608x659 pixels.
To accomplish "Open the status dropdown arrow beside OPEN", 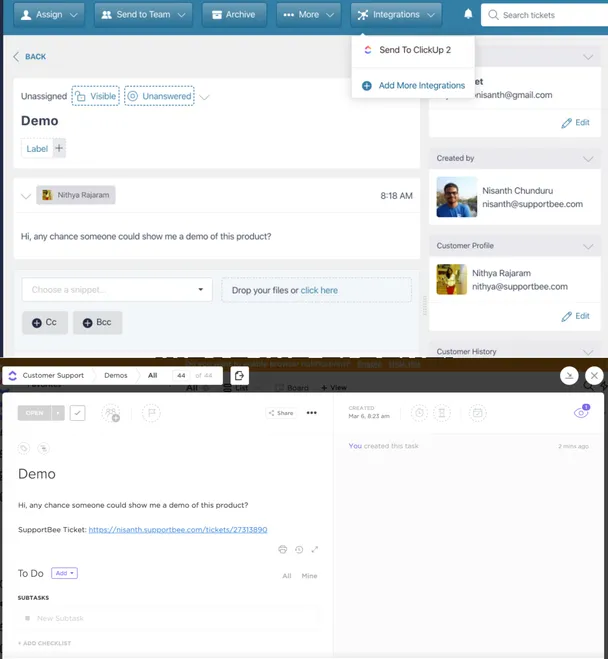I will tap(58, 413).
